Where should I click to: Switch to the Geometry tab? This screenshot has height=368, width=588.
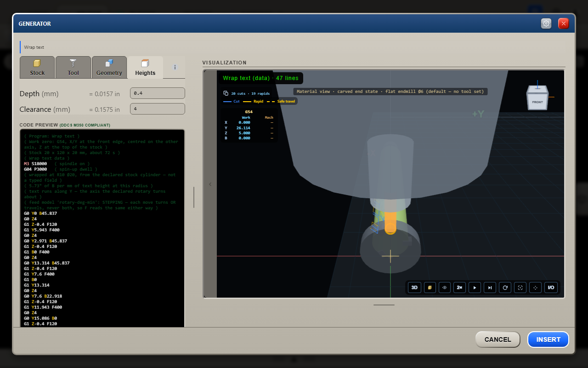tap(109, 67)
